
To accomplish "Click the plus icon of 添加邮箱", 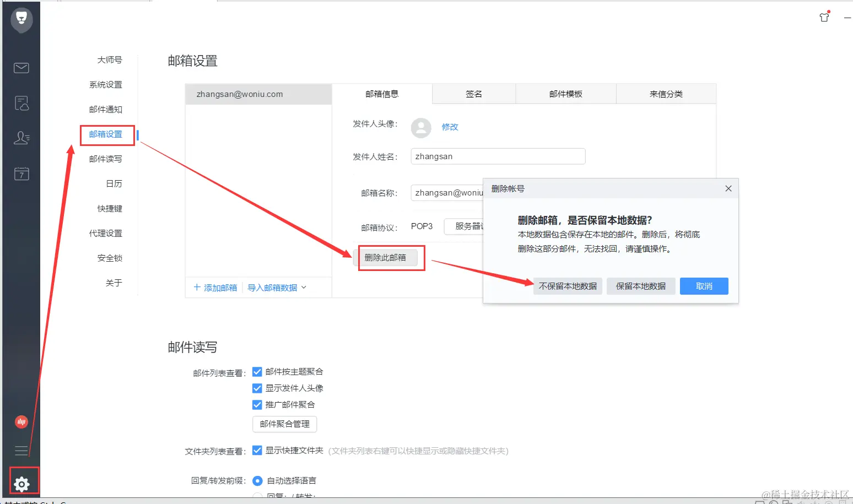I will coord(197,288).
